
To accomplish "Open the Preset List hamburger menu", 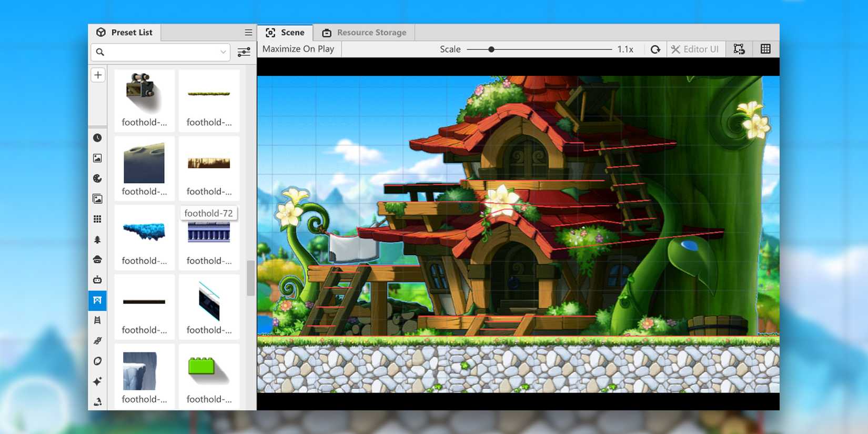I will click(x=248, y=33).
